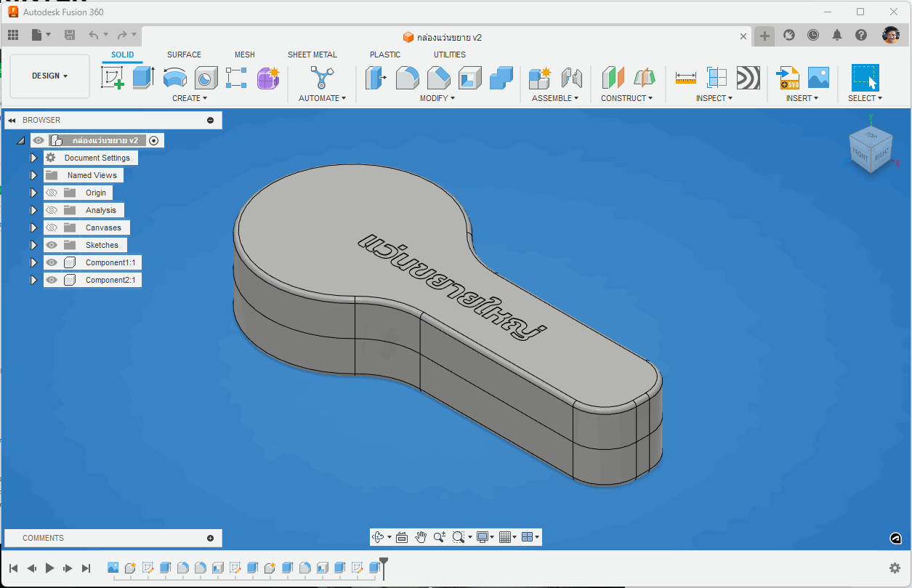The height and width of the screenshot is (588, 912).
Task: Click the ViewCube FRONT face
Action: 860,154
